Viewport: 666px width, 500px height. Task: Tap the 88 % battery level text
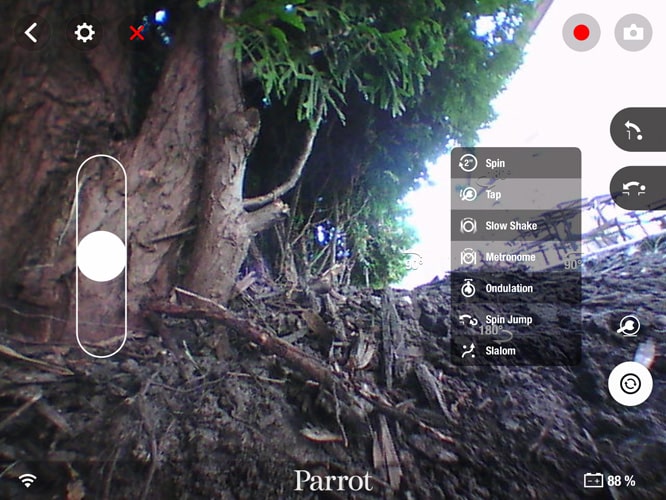click(621, 481)
